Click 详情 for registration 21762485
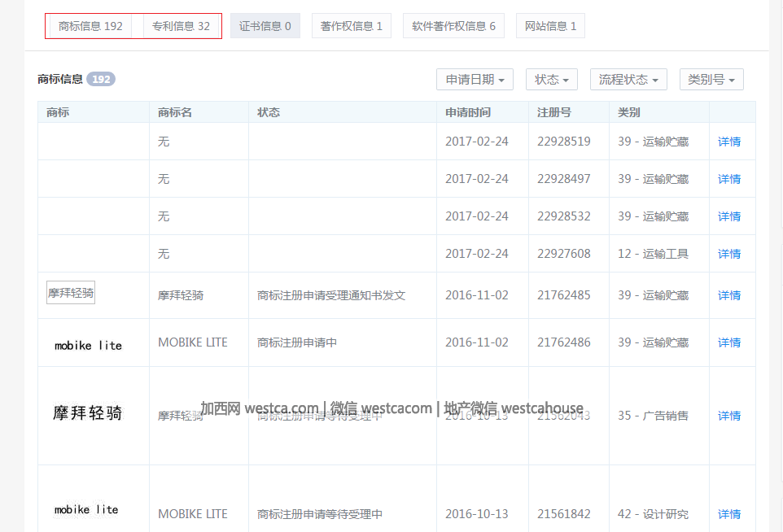This screenshot has width=783, height=532. click(729, 295)
